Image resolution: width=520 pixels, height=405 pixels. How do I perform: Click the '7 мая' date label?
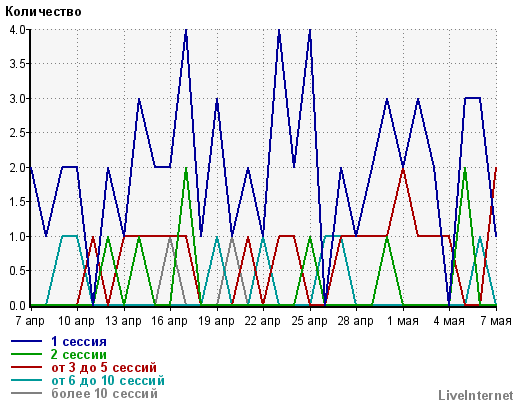click(x=496, y=321)
